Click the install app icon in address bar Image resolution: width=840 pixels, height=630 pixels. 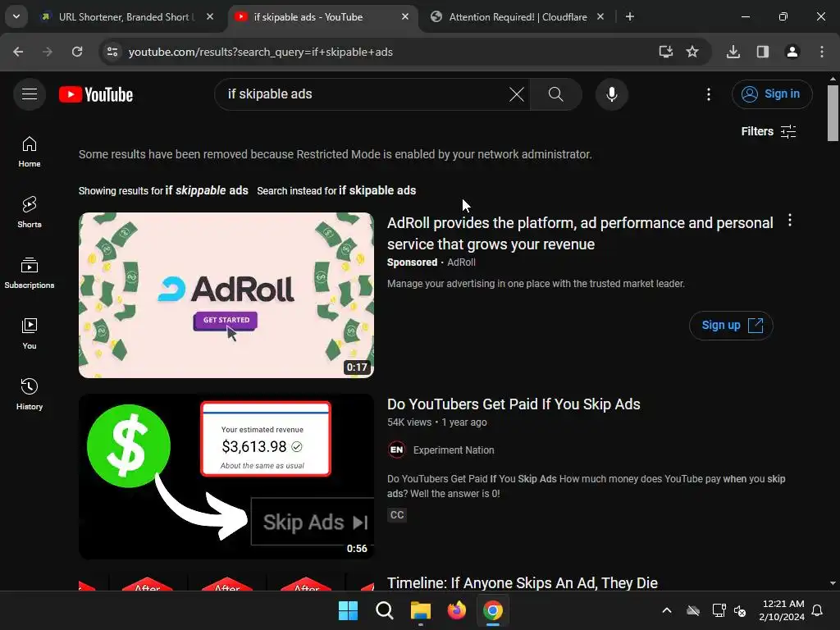tap(666, 52)
